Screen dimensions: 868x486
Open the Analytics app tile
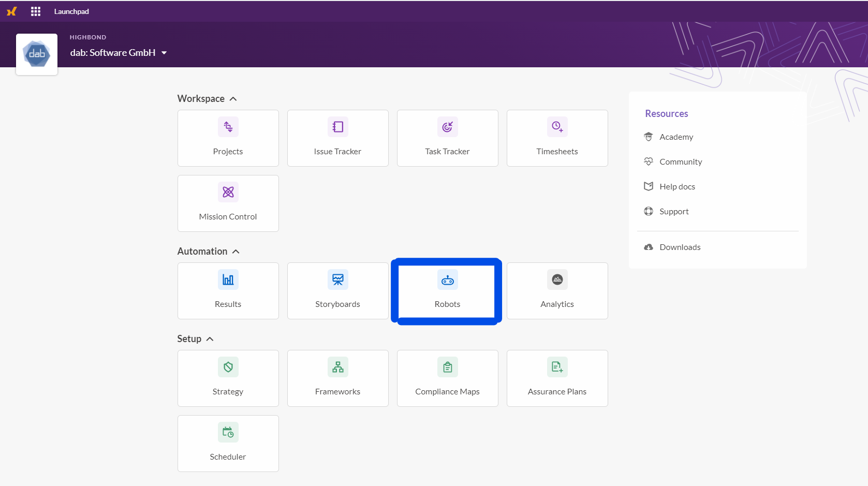pos(557,291)
